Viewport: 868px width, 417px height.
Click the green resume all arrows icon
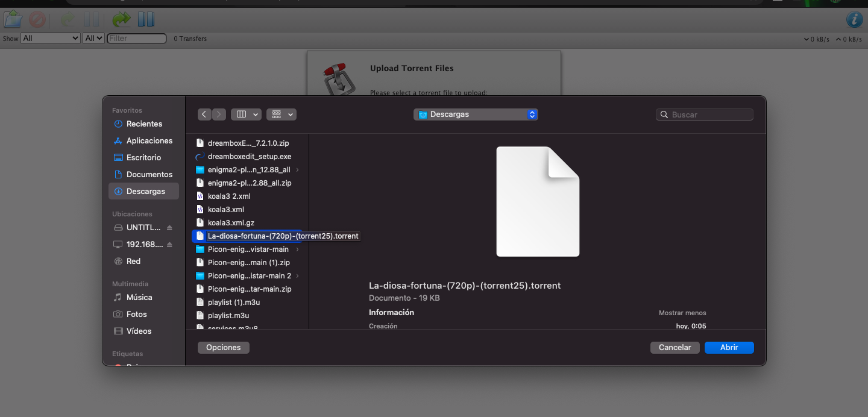[x=121, y=19]
